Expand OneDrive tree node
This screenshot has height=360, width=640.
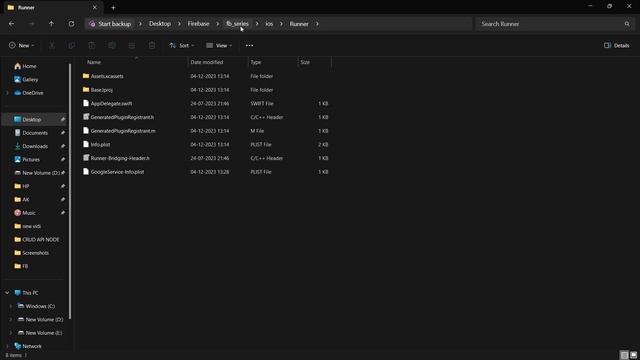click(7, 93)
